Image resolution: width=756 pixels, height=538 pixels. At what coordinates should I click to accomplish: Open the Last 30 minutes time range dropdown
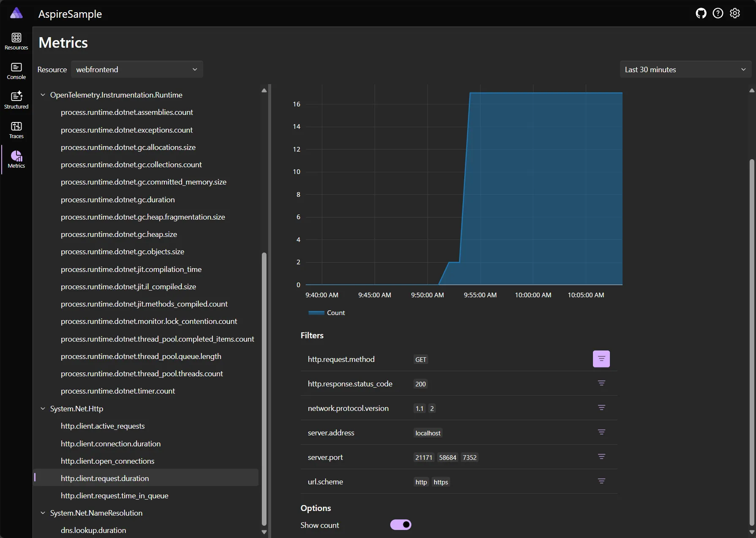[685, 69]
